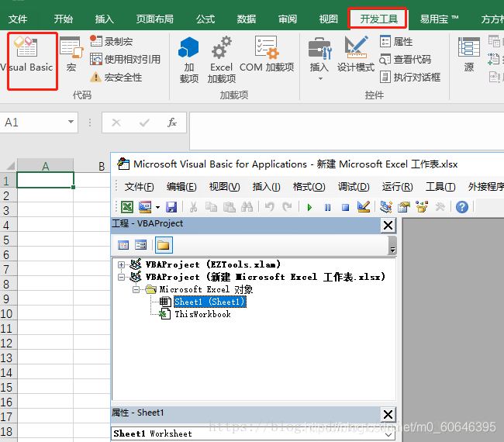
Task: Toggle Design Mode (设计模式)
Action: click(x=355, y=54)
